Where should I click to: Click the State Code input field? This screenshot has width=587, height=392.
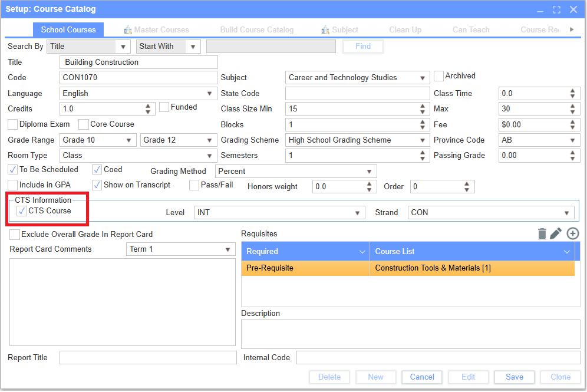click(x=358, y=94)
